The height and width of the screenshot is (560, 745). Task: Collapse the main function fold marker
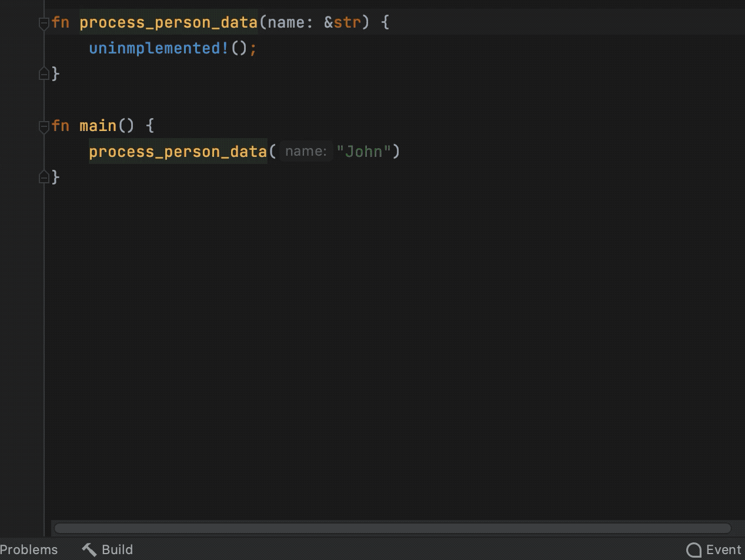44,127
